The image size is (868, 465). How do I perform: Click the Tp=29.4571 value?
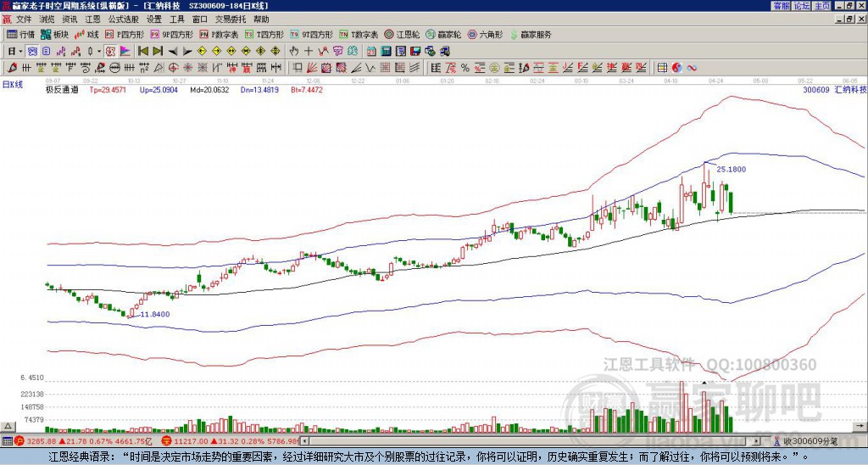point(108,89)
